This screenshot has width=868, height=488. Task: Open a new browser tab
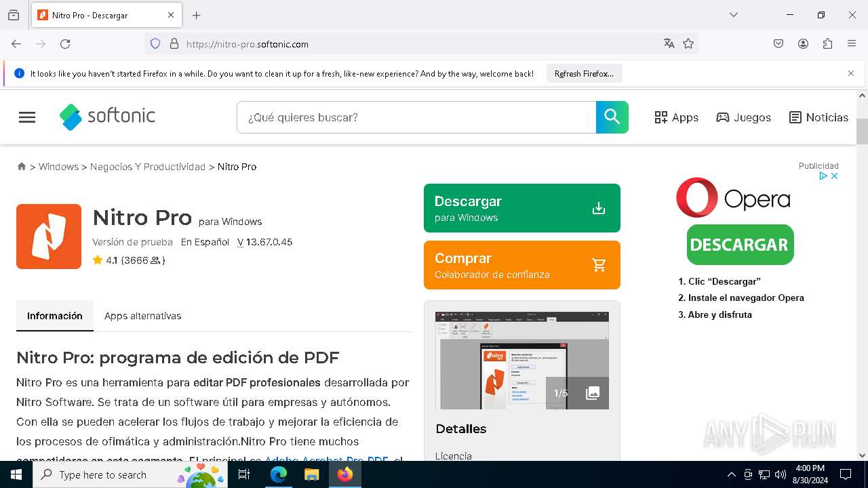(197, 15)
